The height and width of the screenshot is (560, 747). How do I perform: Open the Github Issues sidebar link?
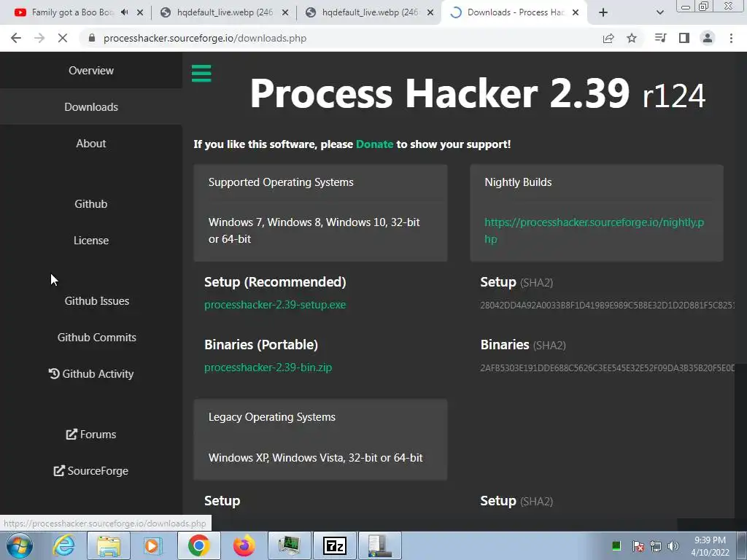(97, 301)
